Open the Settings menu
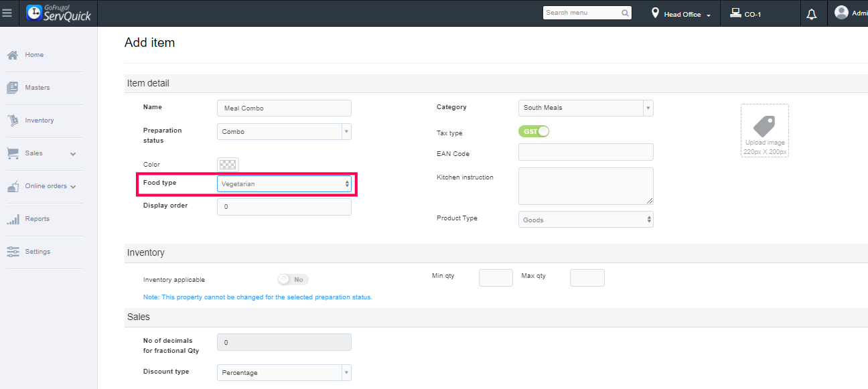 (38, 252)
